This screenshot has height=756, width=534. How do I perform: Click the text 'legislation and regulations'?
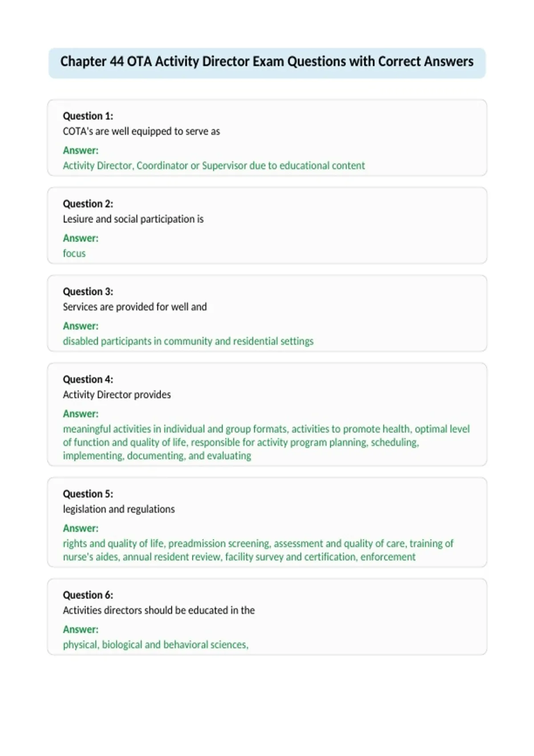(x=119, y=509)
